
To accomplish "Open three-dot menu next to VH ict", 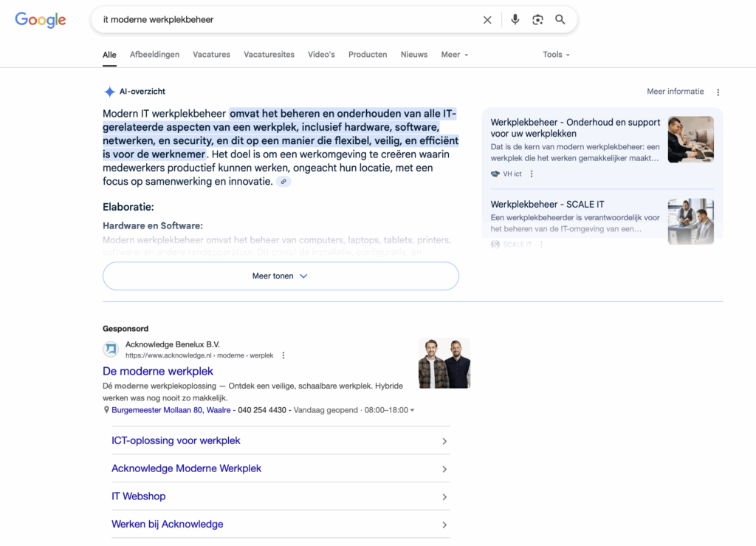I will (532, 174).
